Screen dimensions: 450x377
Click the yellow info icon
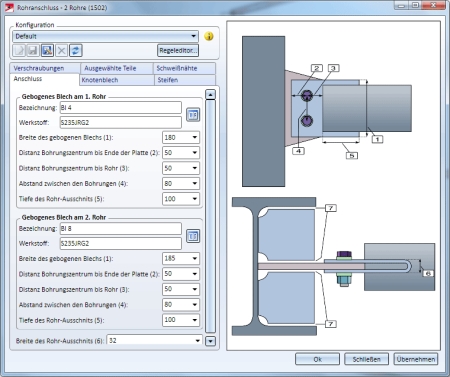click(209, 36)
